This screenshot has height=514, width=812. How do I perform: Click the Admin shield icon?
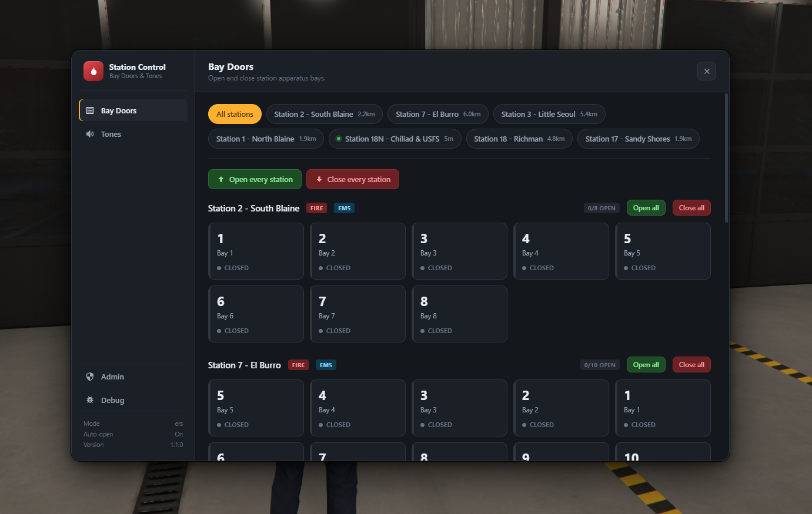pyautogui.click(x=90, y=377)
